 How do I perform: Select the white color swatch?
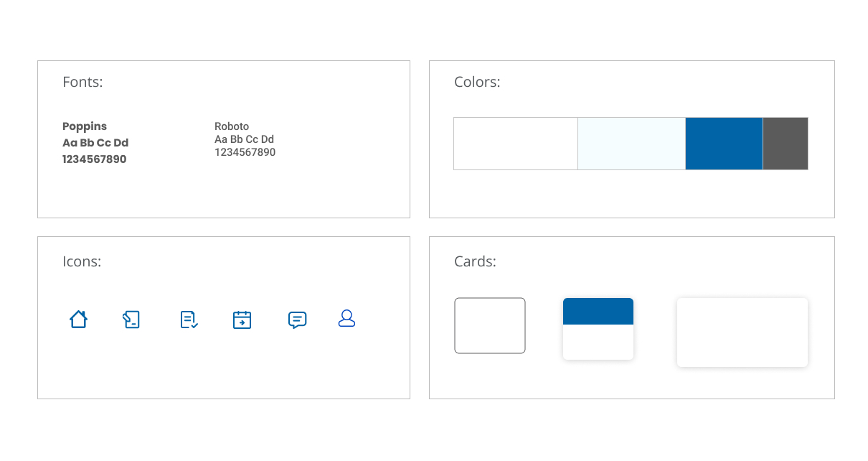click(516, 144)
